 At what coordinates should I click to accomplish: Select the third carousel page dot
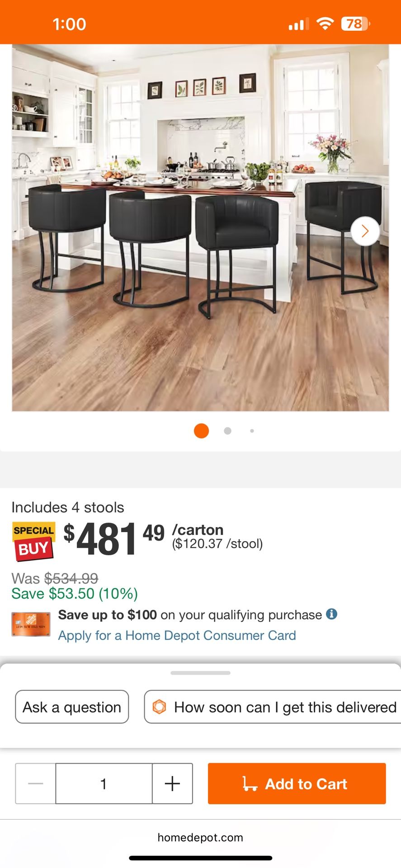click(x=252, y=431)
